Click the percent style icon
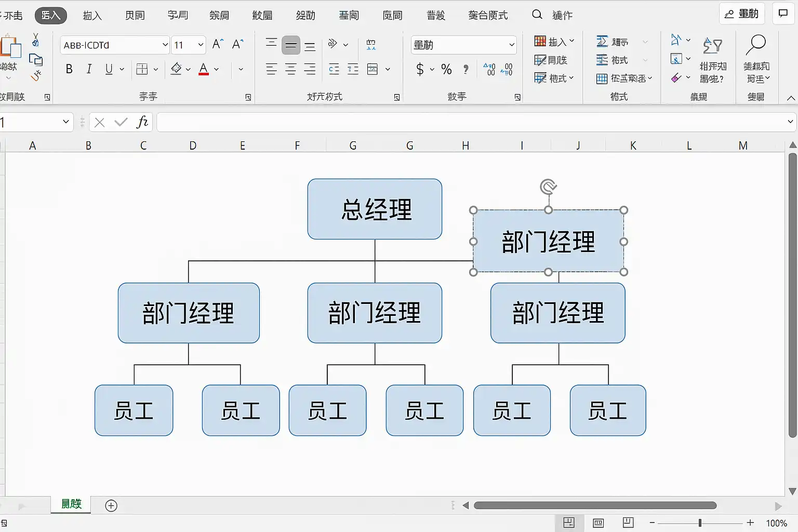The width and height of the screenshot is (798, 532). tap(446, 69)
